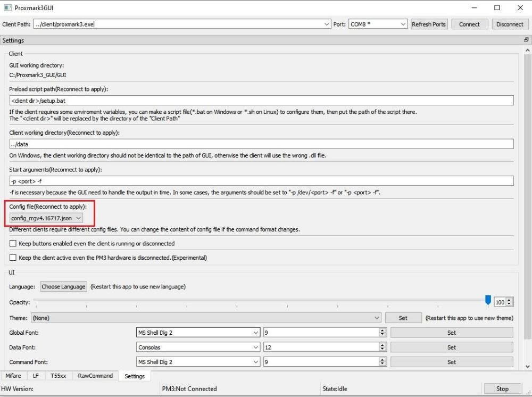Click the Settings panel float/undock icon
The image size is (532, 397).
pyautogui.click(x=526, y=40)
